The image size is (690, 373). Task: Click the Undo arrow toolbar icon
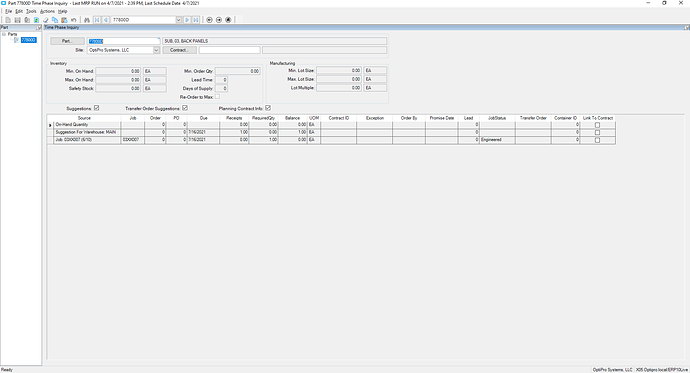point(73,20)
